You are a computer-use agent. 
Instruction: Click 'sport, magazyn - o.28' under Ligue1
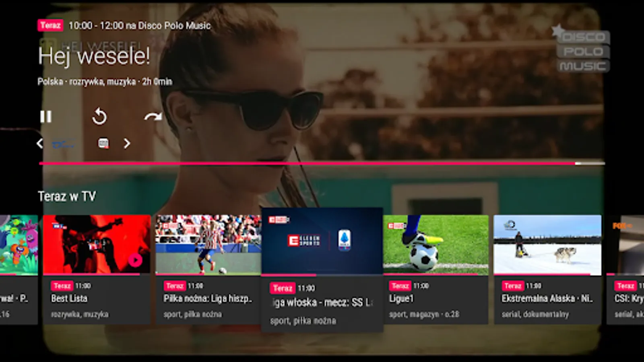tap(424, 314)
